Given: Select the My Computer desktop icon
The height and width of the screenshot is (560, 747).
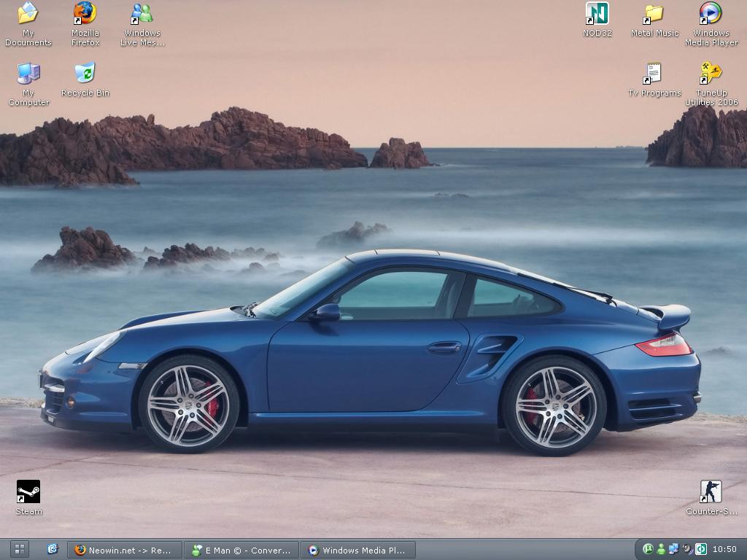Looking at the screenshot, I should pyautogui.click(x=28, y=74).
